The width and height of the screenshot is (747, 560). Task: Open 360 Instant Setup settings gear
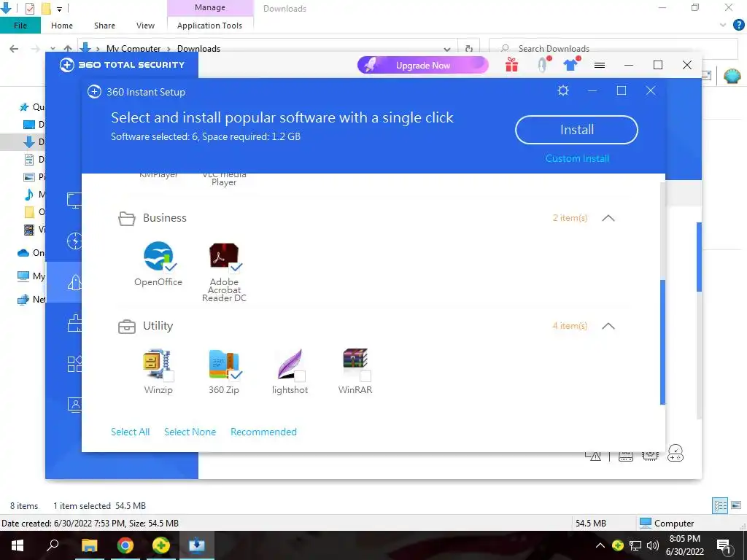tap(563, 90)
